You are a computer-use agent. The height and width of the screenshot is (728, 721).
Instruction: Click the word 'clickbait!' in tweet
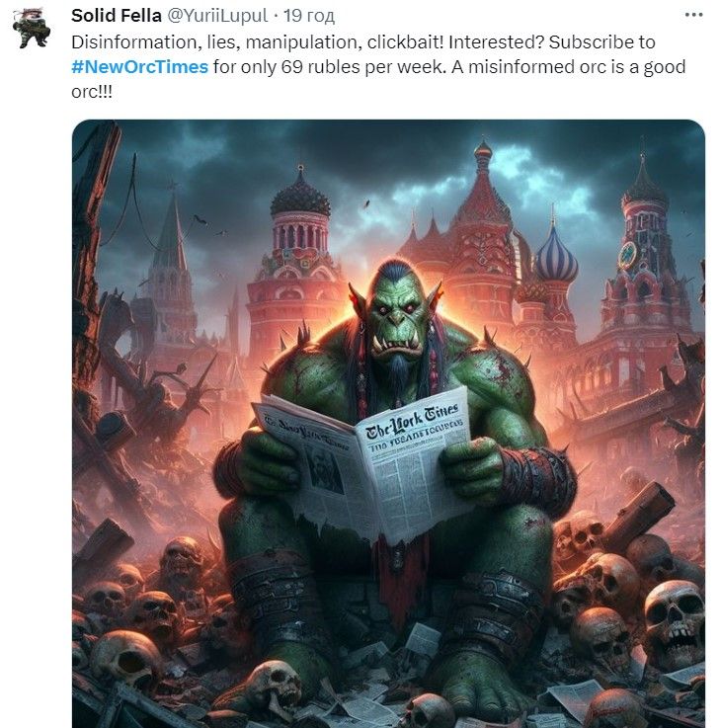coord(405,42)
